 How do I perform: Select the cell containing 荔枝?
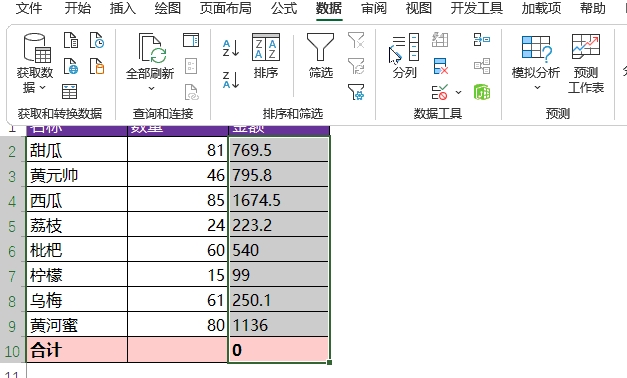pyautogui.click(x=77, y=225)
